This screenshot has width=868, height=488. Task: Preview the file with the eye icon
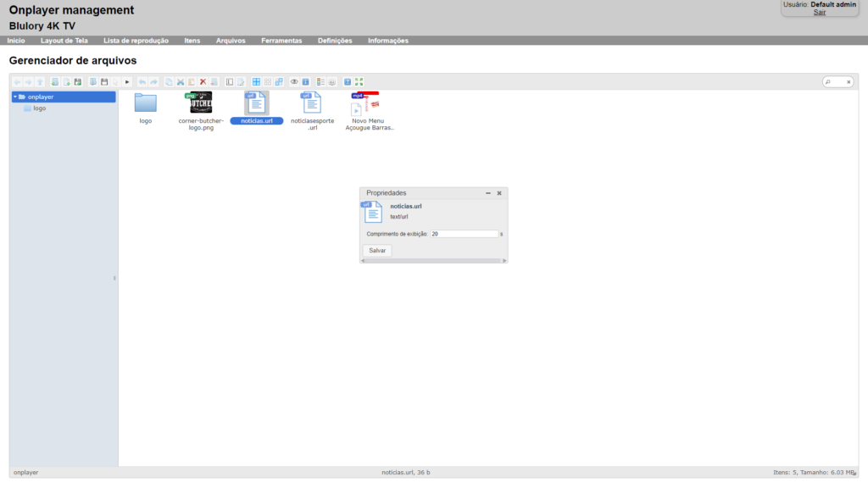pos(294,82)
